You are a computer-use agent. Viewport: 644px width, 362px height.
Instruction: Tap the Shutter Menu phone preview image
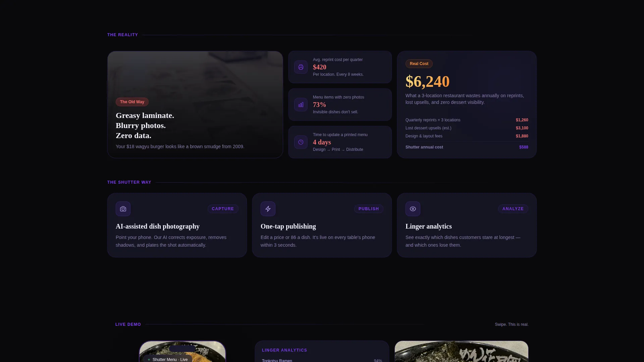pos(182,352)
